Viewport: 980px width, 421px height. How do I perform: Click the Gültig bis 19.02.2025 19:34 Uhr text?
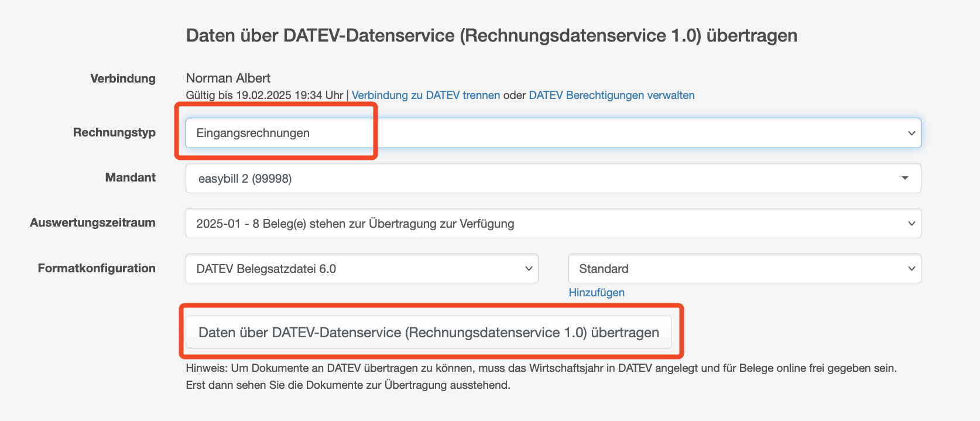coord(265,95)
